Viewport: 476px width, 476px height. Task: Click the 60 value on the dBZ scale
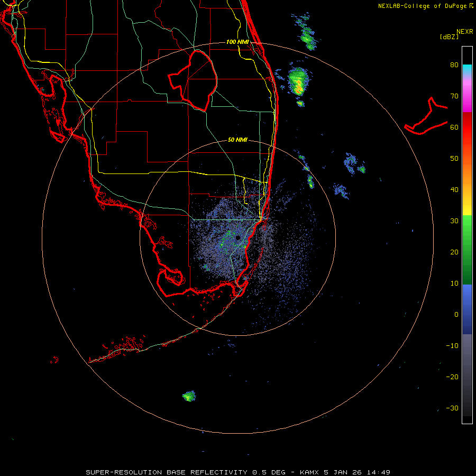(x=454, y=127)
